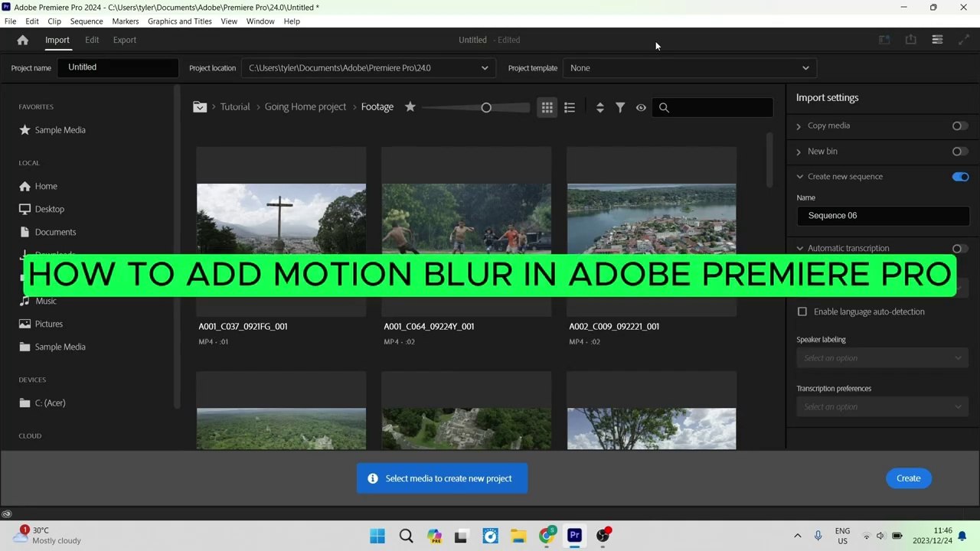Toggle the Copy media switch
980x551 pixels.
coord(960,126)
